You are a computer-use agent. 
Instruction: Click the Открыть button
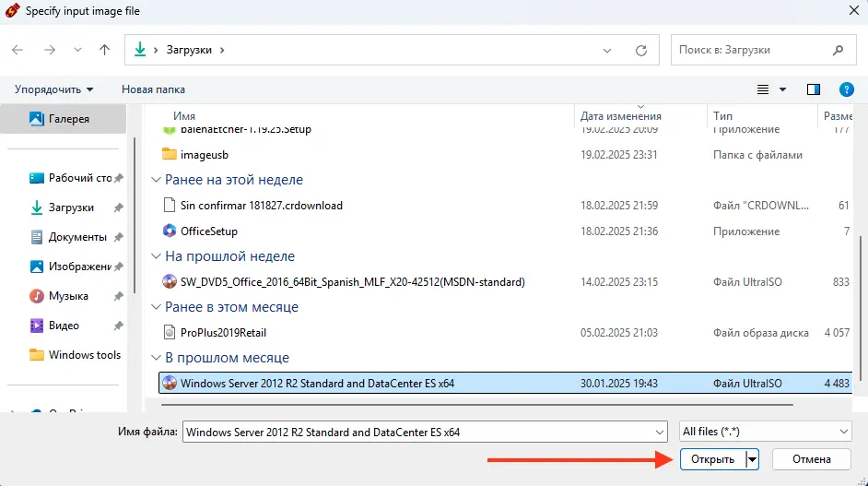click(x=712, y=459)
